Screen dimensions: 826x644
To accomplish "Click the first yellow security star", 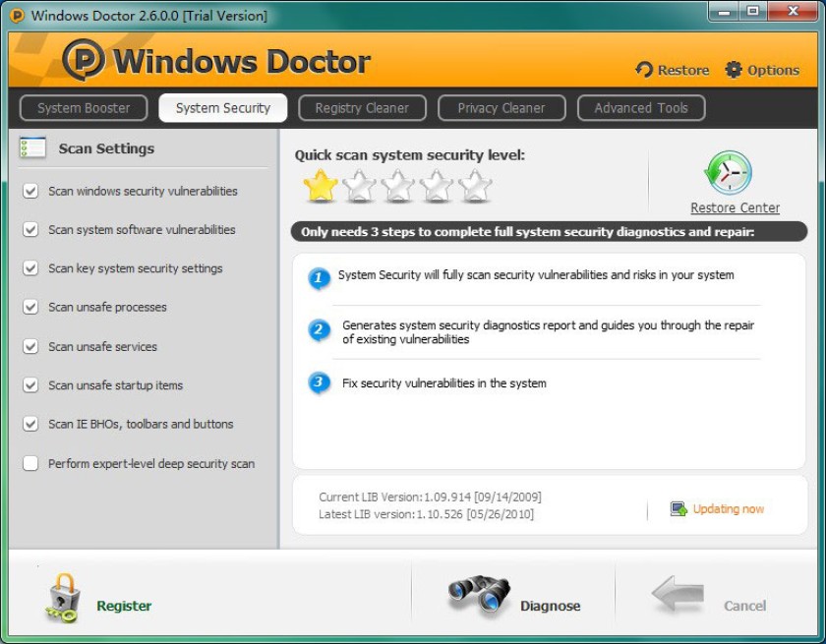I will point(321,186).
